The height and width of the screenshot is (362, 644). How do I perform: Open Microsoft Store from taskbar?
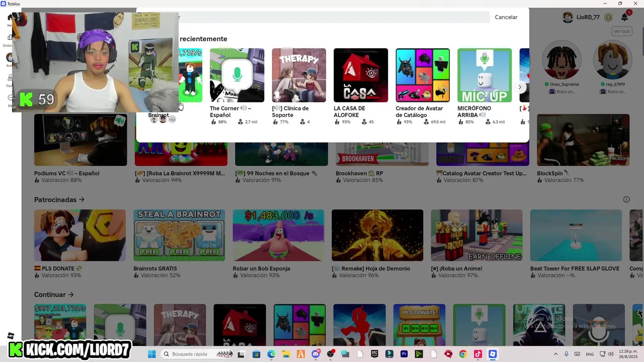point(256,354)
